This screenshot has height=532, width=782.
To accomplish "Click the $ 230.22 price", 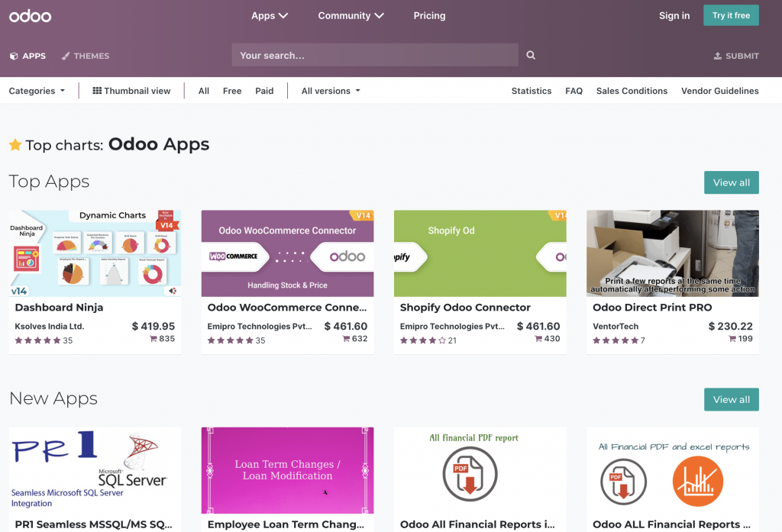I will tap(730, 326).
